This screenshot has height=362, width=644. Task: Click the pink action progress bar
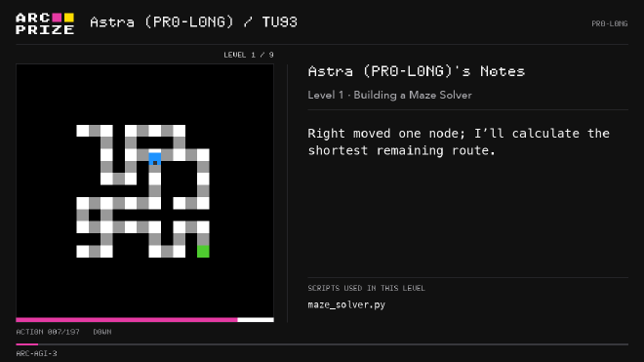point(127,320)
